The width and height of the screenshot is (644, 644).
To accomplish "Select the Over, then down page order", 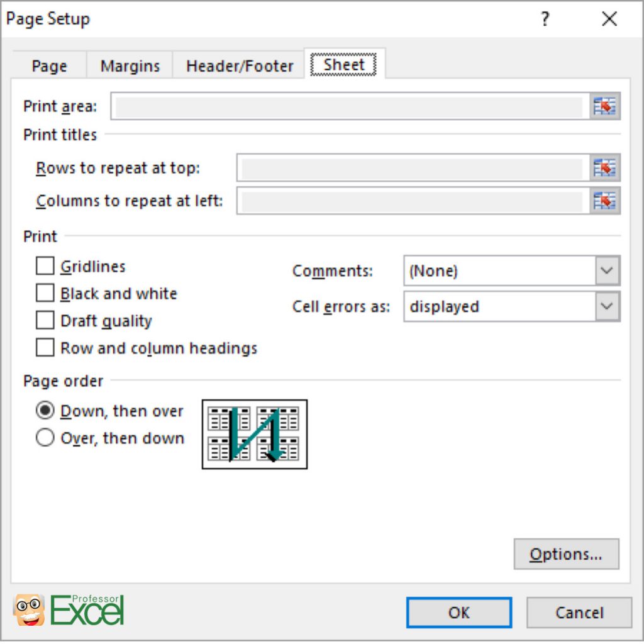I will pos(45,438).
